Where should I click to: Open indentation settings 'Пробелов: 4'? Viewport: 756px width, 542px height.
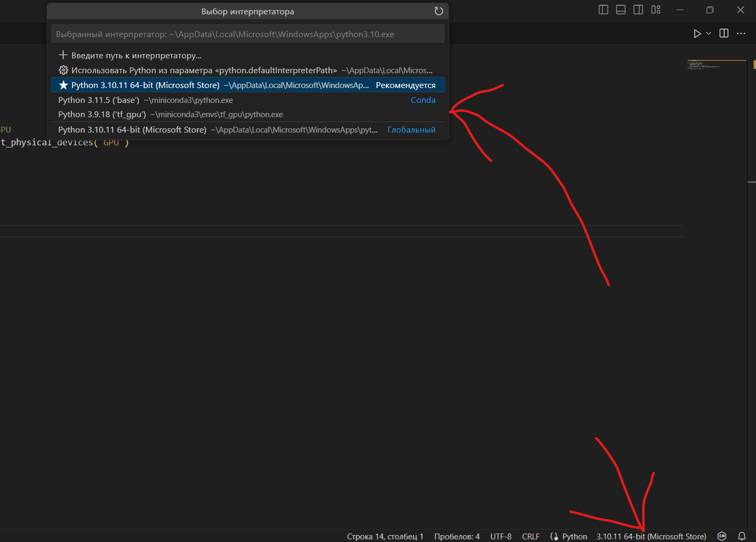tap(457, 536)
